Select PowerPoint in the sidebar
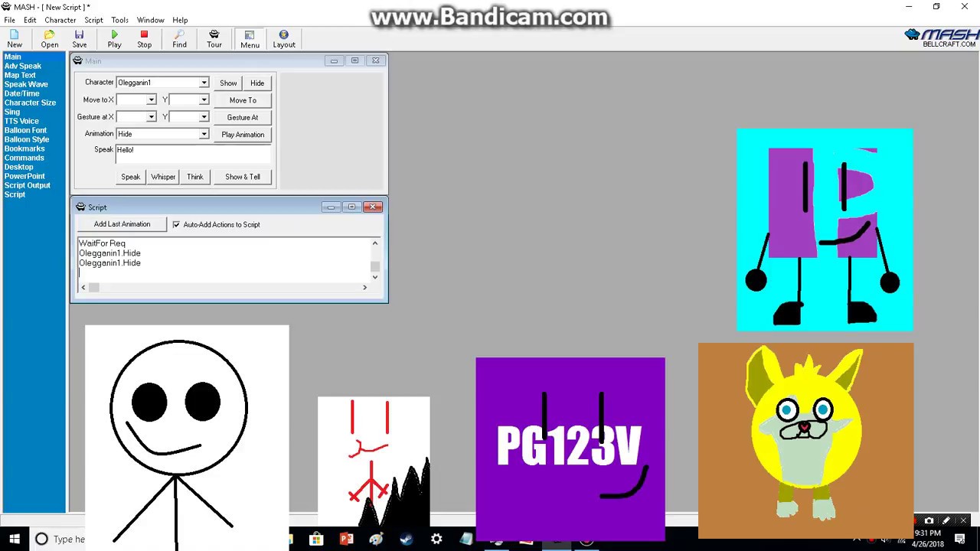Screen dimensions: 980x551 pyautogui.click(x=24, y=176)
